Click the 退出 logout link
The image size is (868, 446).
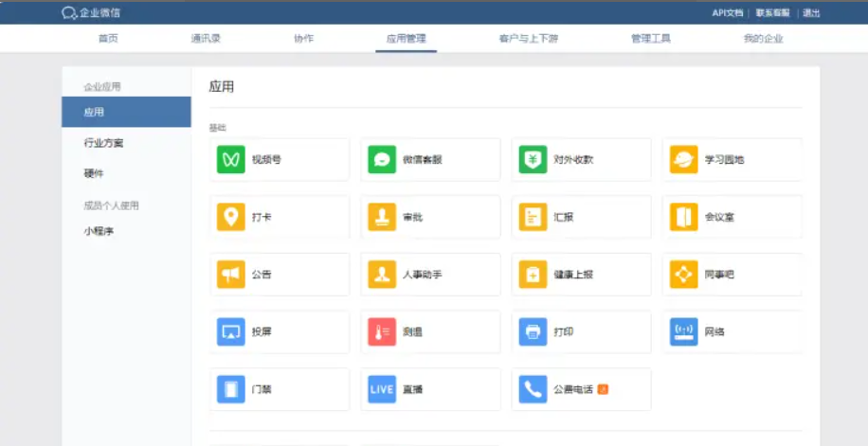tap(811, 12)
